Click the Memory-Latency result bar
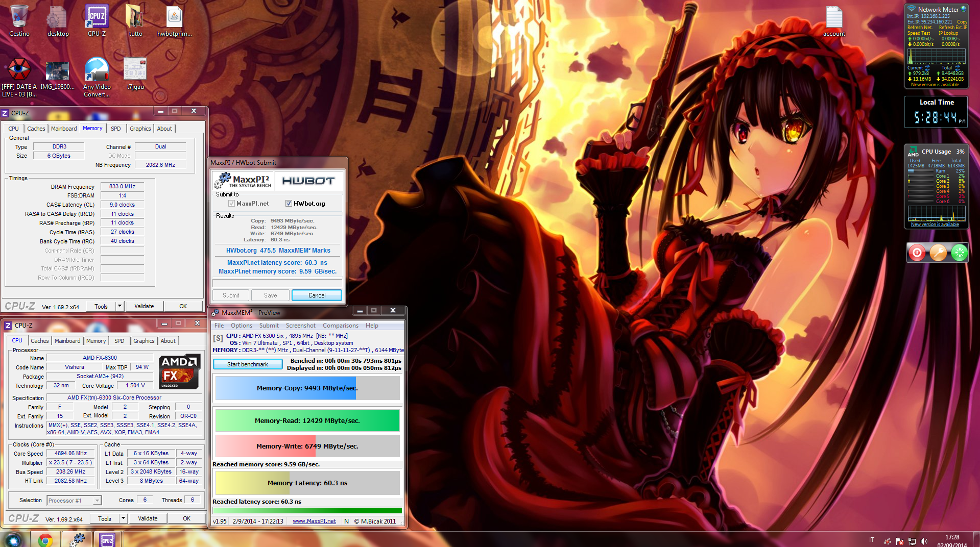Screen dimensions: 980x547 click(x=307, y=483)
